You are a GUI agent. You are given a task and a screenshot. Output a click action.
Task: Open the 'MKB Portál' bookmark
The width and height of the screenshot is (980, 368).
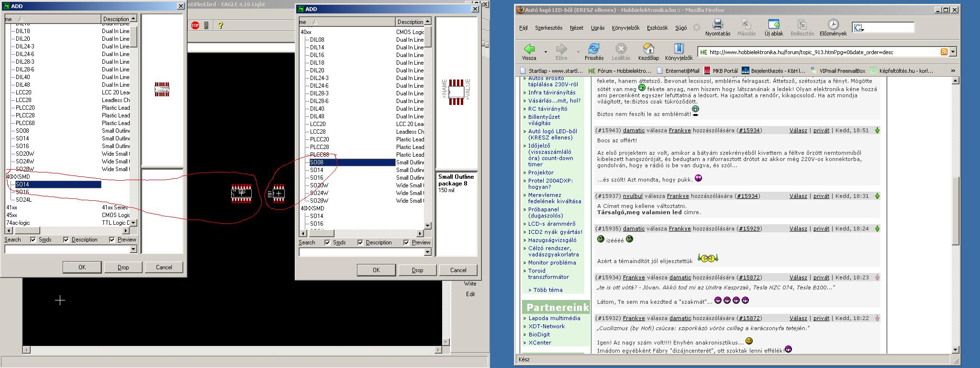tap(721, 70)
